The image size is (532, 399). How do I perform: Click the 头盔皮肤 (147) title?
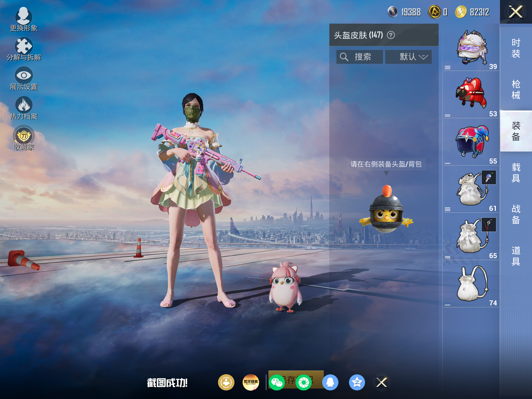[358, 35]
